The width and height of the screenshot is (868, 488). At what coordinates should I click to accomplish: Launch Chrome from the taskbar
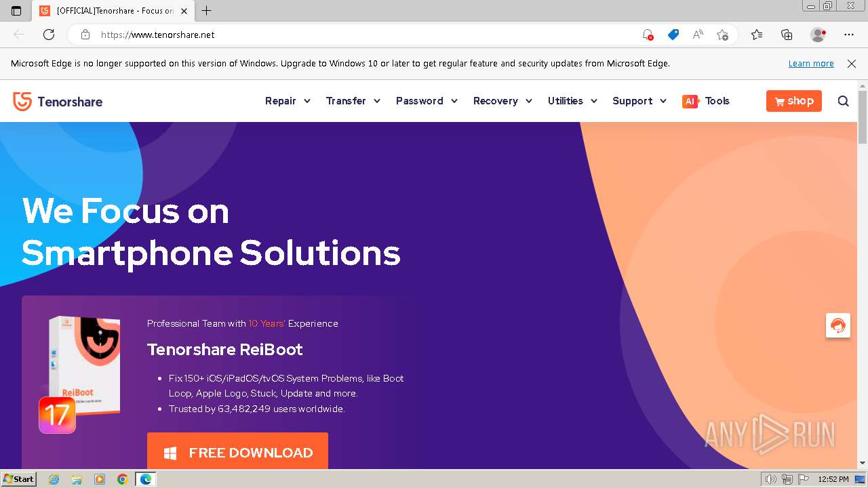click(122, 479)
